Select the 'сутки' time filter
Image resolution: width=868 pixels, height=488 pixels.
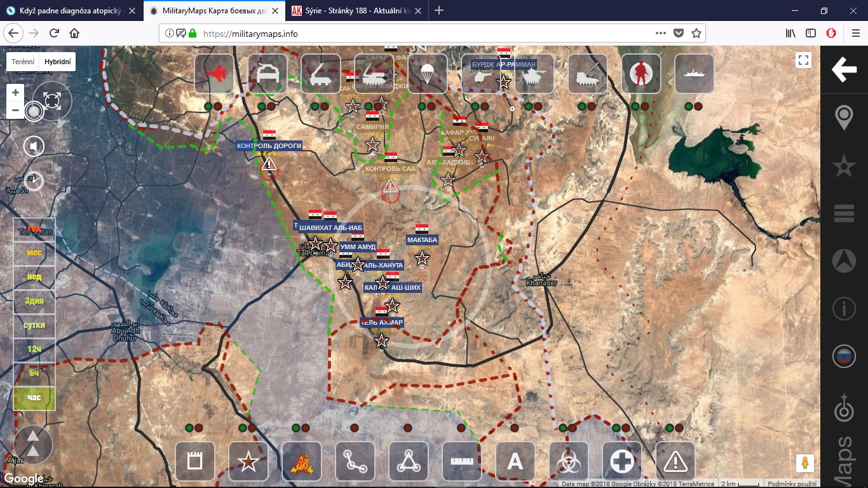point(34,325)
